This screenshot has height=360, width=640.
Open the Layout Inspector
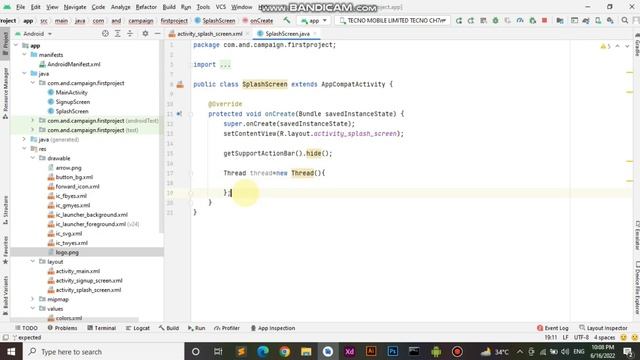tap(603, 328)
